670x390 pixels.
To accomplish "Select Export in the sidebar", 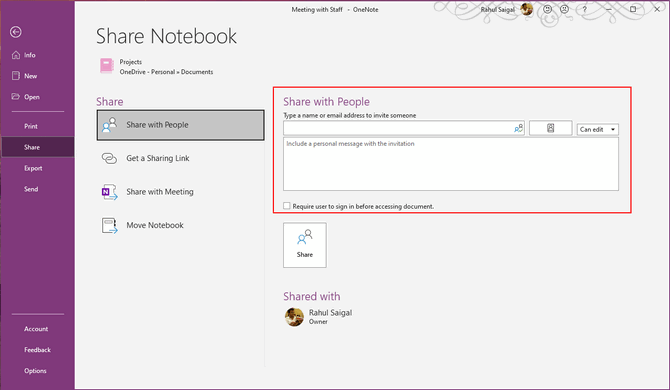I will [33, 168].
